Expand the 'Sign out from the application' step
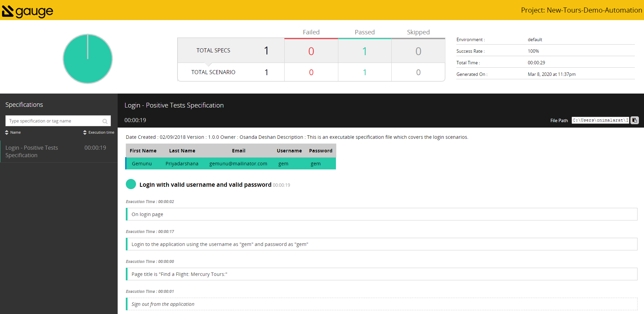Viewport: 644px width, 314px height. click(x=163, y=304)
